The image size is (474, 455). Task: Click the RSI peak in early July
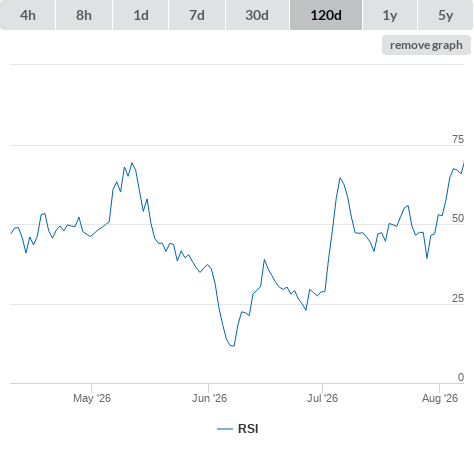(340, 178)
